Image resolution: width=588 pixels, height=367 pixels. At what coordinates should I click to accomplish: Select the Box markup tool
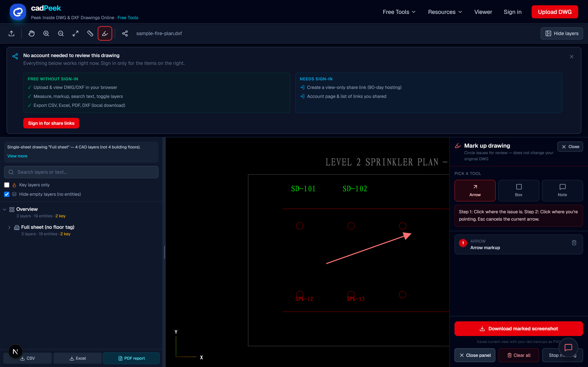click(x=519, y=191)
